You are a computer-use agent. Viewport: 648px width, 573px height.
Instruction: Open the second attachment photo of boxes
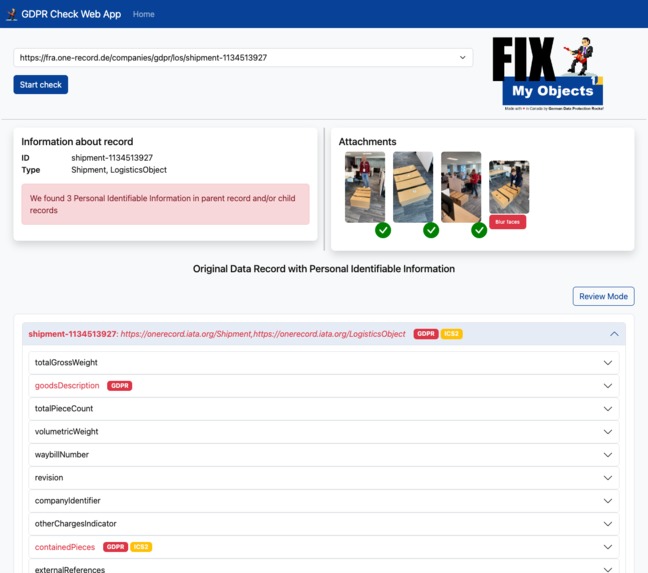coord(413,187)
